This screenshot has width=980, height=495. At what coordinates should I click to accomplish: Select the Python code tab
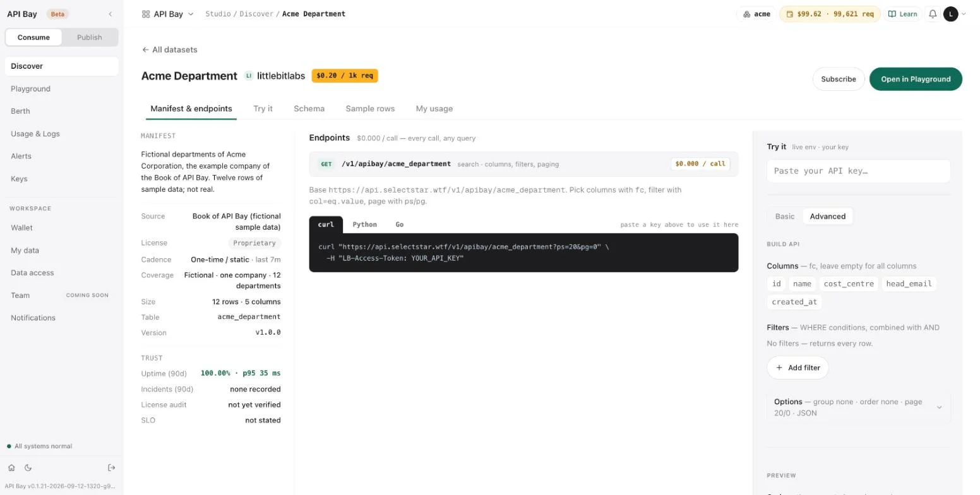point(364,225)
